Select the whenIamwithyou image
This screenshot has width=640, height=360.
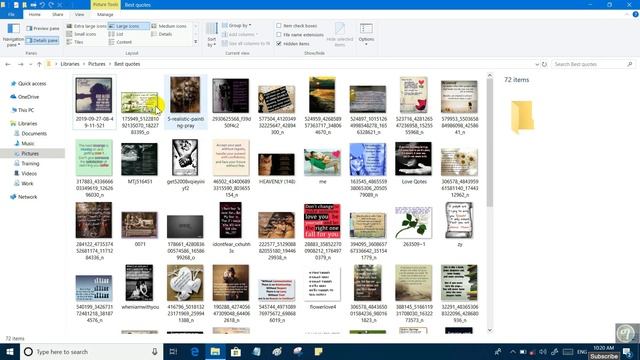[140, 287]
